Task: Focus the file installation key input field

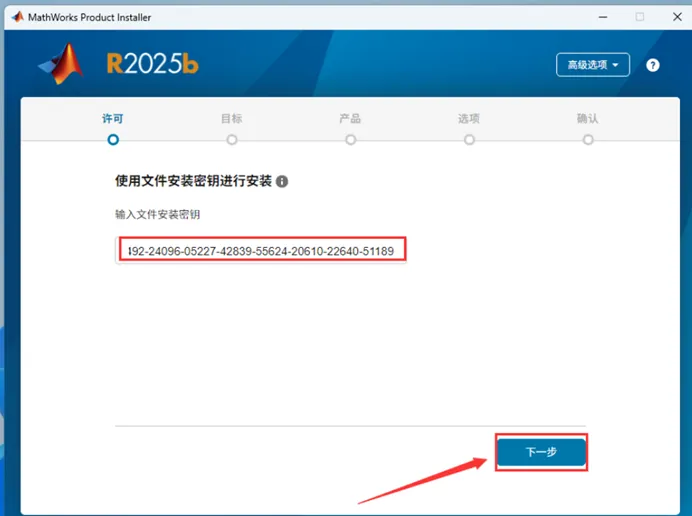Action: pyautogui.click(x=261, y=251)
